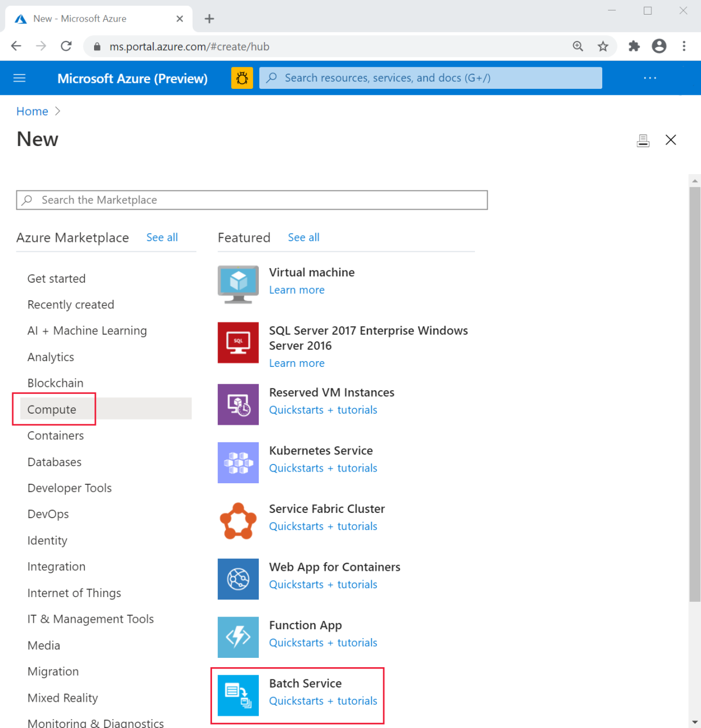Viewport: 701px width, 728px height.
Task: Open Virtual machine from its monitor icon
Action: [x=238, y=285]
